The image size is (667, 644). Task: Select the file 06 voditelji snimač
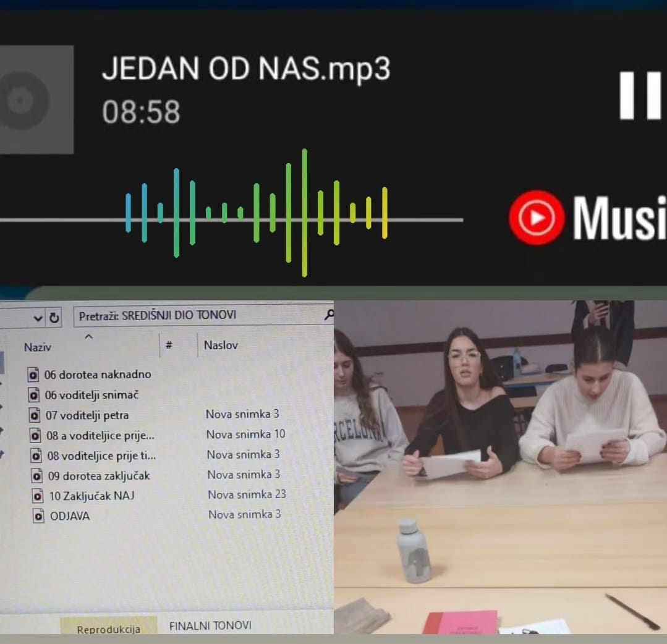92,395
